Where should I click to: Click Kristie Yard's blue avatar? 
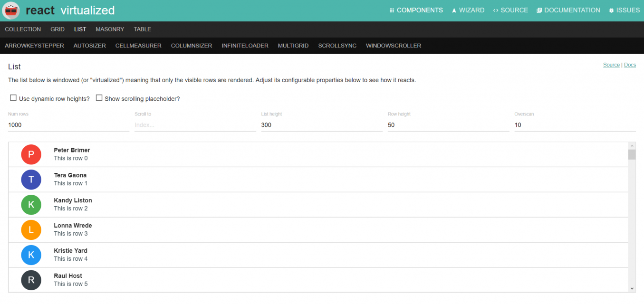pyautogui.click(x=31, y=255)
